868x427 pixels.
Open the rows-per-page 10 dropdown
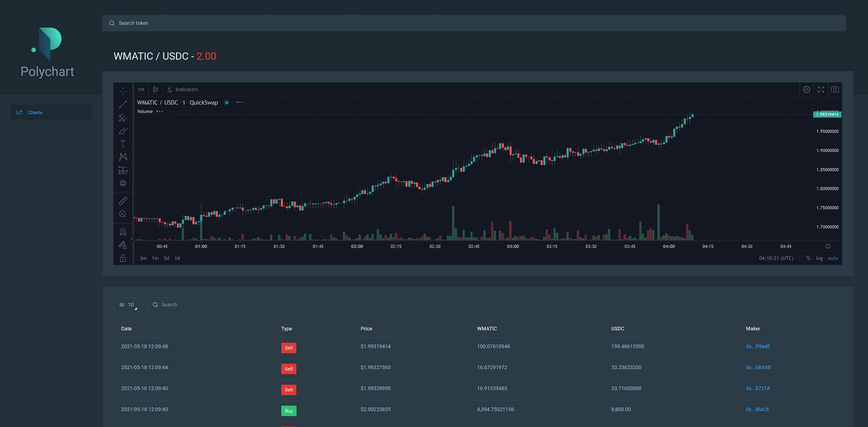pos(126,305)
